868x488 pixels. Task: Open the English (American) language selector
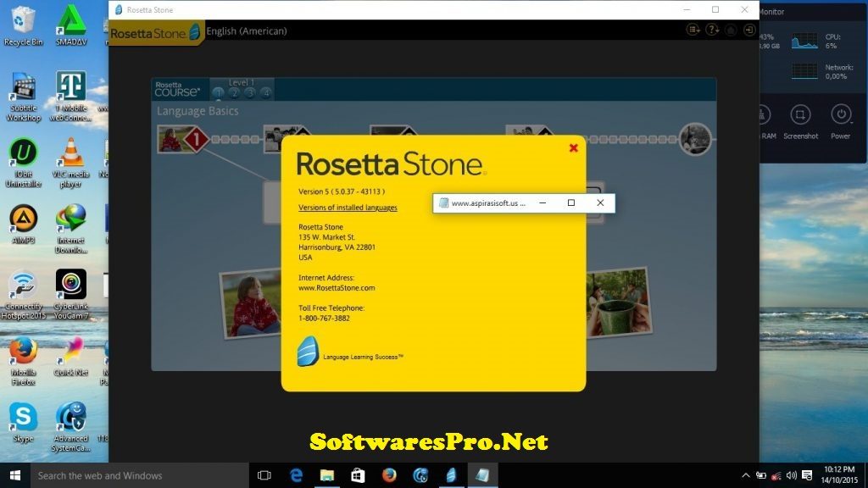247,30
